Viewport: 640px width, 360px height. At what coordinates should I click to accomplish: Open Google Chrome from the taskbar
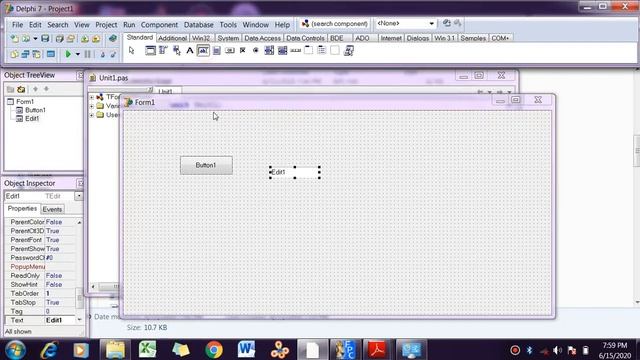(x=213, y=350)
